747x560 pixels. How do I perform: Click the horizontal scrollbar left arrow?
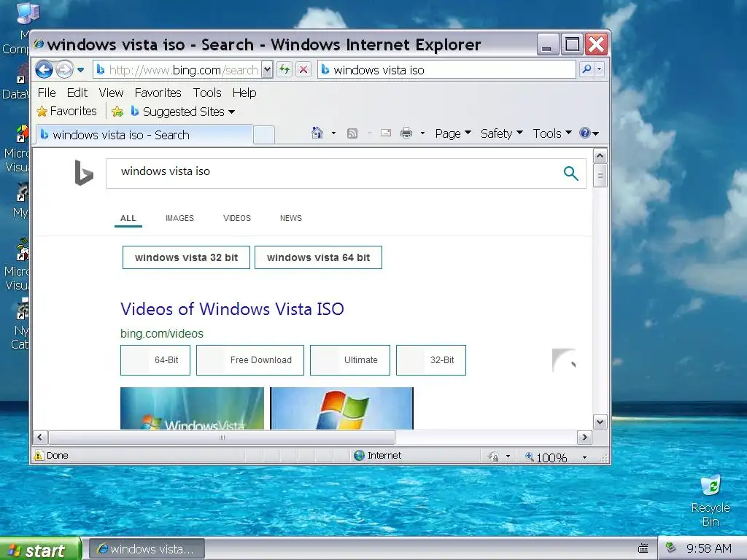(40, 437)
